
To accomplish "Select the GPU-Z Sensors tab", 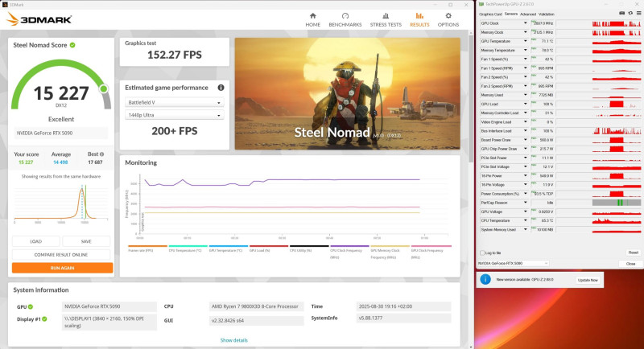I will pos(511,14).
